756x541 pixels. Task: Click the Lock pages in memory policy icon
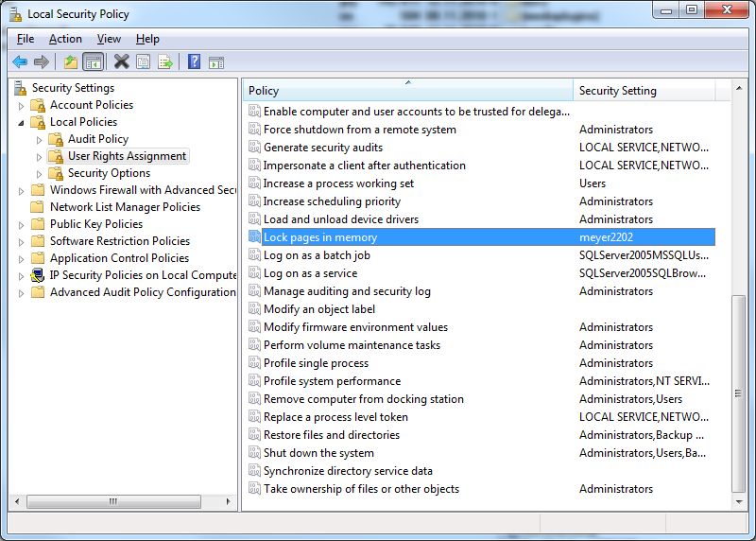253,237
